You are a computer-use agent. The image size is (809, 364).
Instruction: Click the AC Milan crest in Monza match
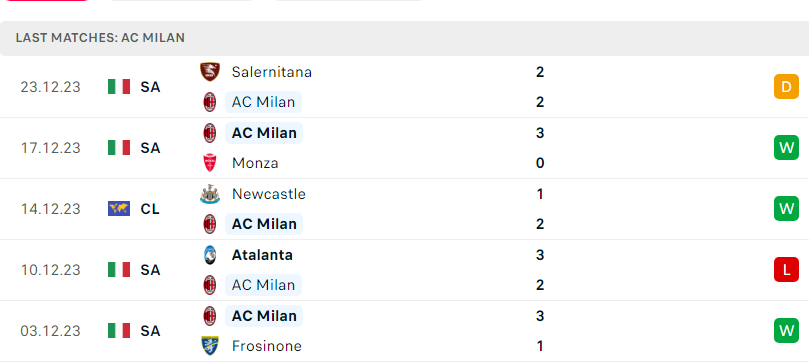click(210, 133)
